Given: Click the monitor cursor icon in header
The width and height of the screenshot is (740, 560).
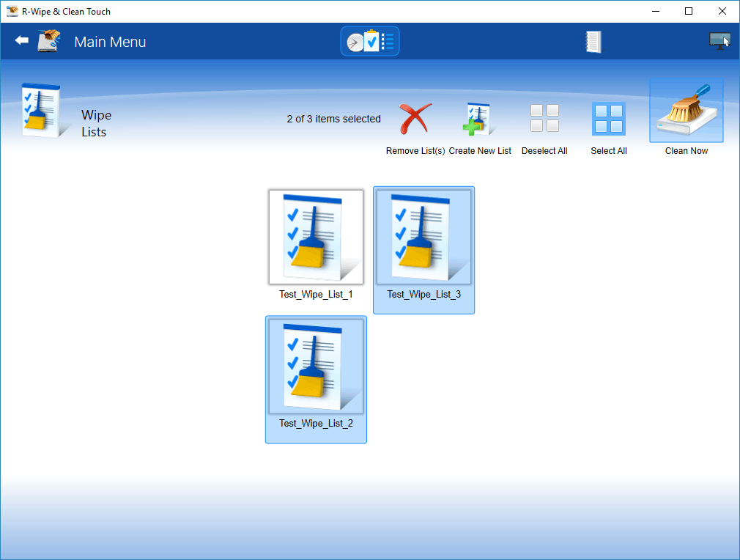Looking at the screenshot, I should click(720, 41).
